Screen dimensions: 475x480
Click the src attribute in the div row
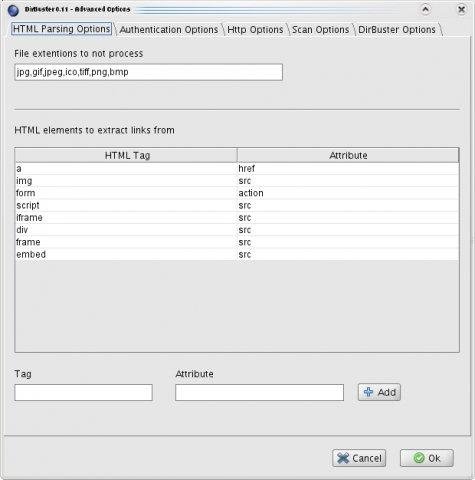348,230
